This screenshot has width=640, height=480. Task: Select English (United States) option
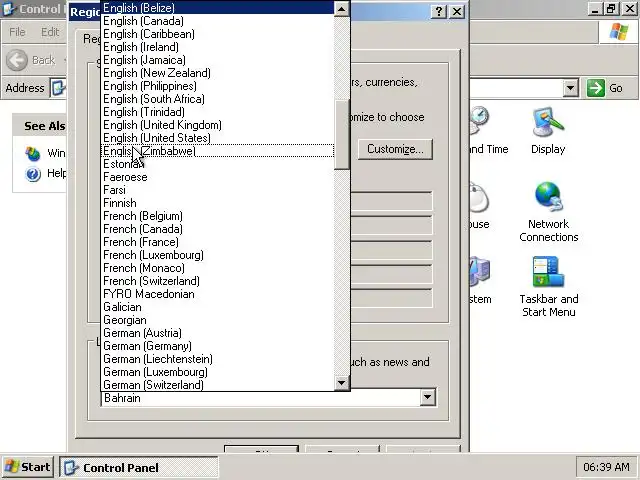pyautogui.click(x=217, y=138)
